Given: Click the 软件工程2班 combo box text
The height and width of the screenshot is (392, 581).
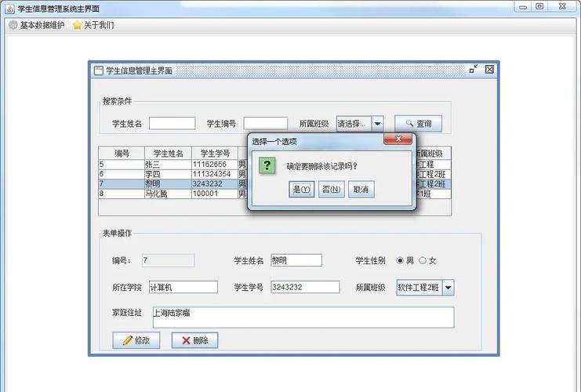Looking at the screenshot, I should pos(419,288).
